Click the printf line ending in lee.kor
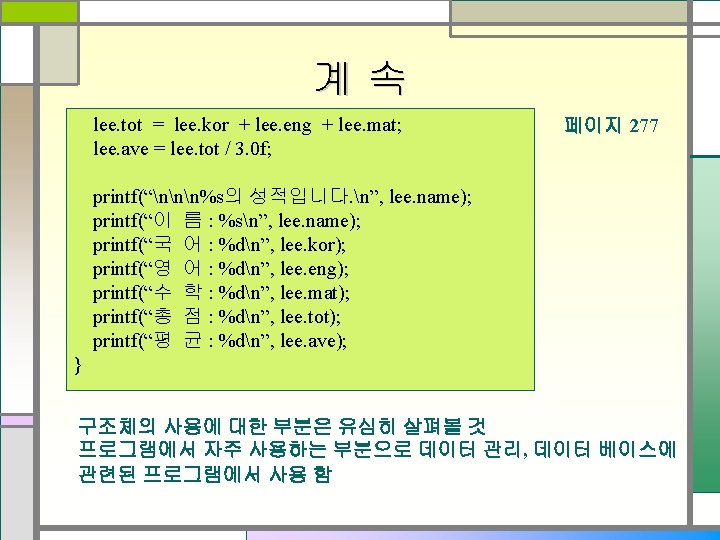This screenshot has height=540, width=720. point(219,245)
